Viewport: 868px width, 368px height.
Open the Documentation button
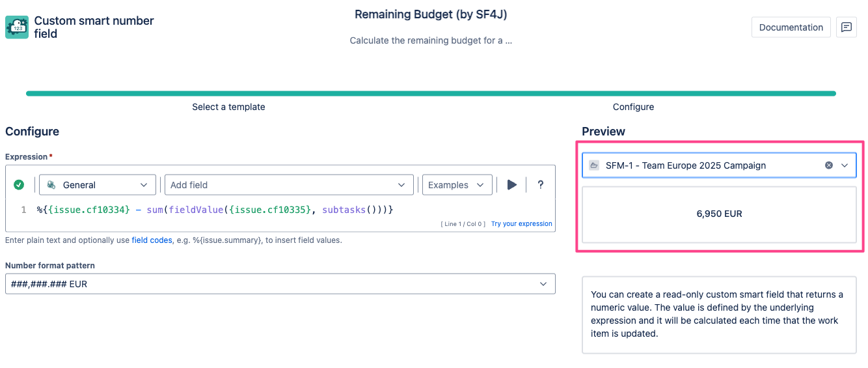[x=791, y=27]
